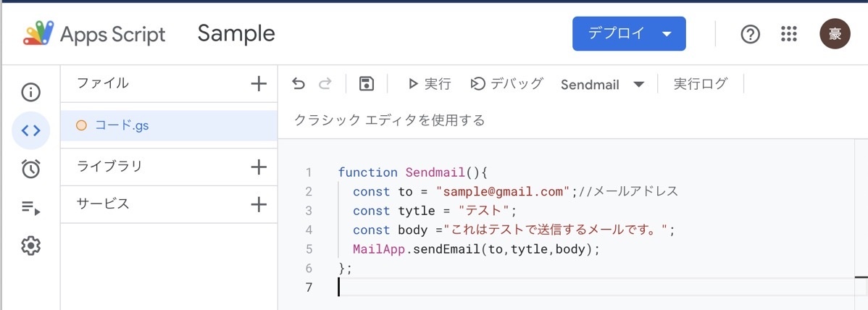Open the help question mark icon
This screenshot has width=868, height=310.
(x=750, y=34)
